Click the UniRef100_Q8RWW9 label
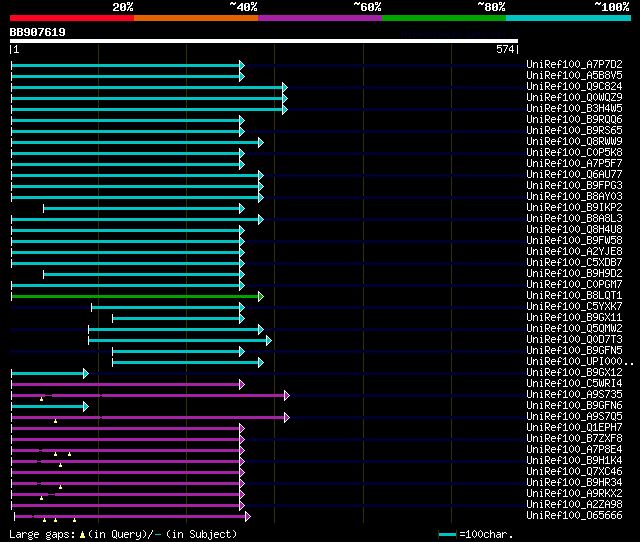The height and width of the screenshot is (542, 640). point(574,142)
